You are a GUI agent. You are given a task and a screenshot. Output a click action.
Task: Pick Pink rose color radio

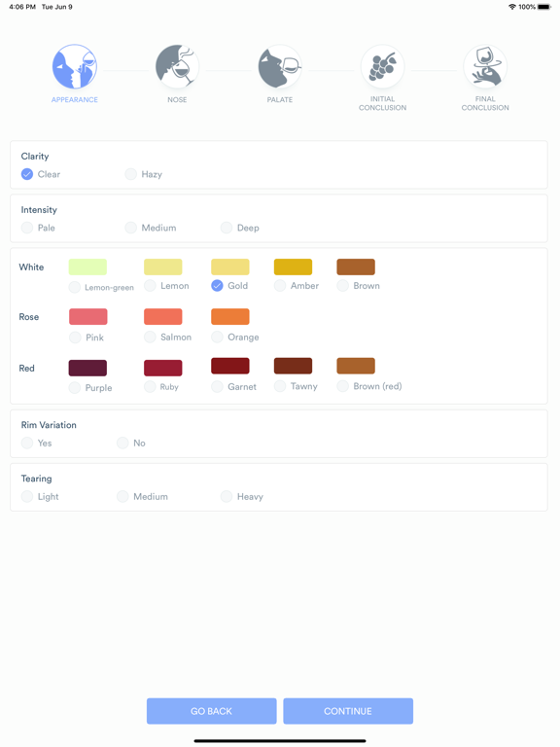tap(75, 338)
